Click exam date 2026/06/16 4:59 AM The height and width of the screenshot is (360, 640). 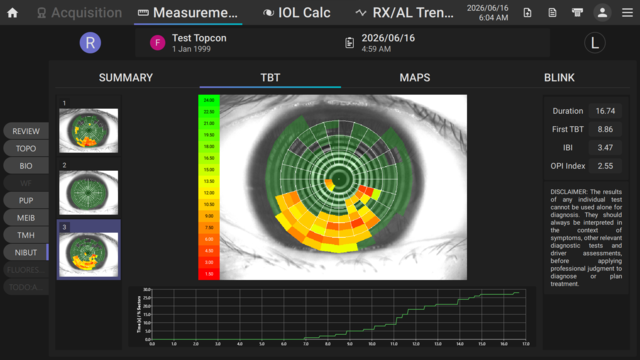(388, 43)
